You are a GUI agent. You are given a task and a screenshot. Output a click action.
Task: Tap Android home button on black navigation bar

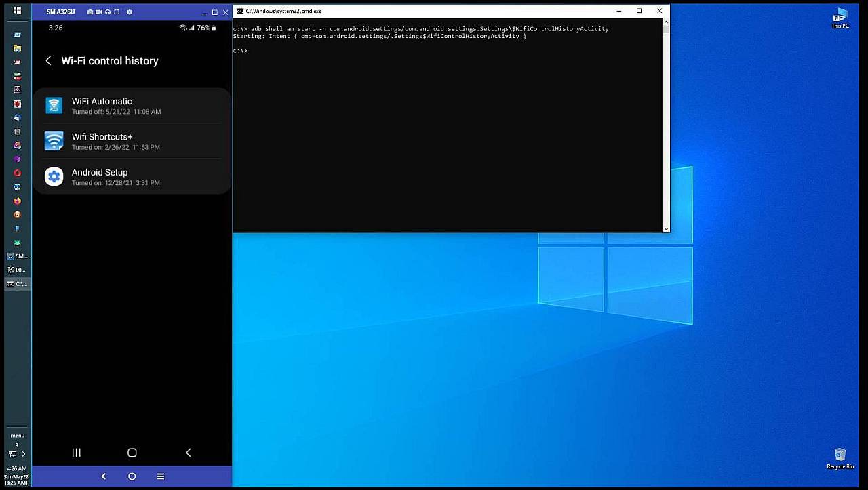pyautogui.click(x=132, y=453)
